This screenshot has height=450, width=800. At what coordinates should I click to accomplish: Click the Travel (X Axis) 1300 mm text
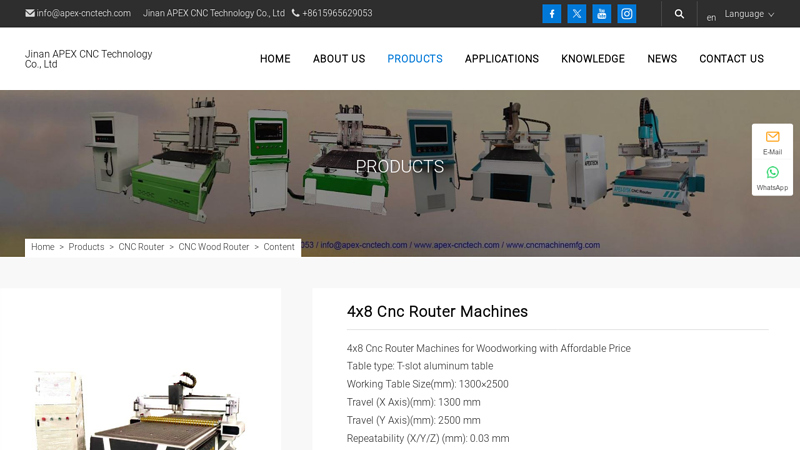click(x=413, y=403)
